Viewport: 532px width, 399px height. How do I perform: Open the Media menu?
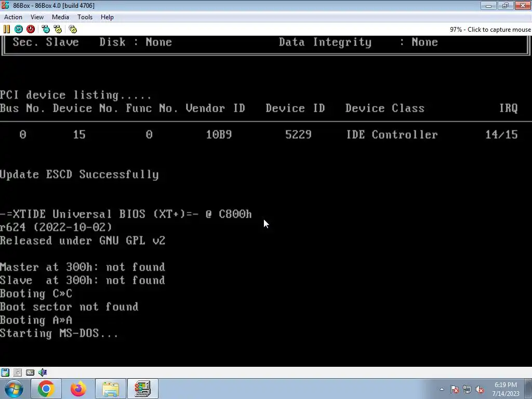click(x=60, y=17)
